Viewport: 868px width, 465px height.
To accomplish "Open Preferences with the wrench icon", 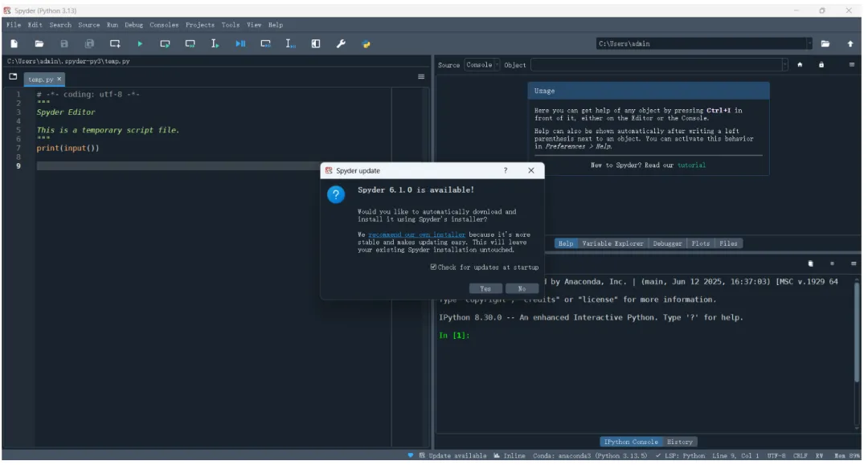I will [341, 44].
